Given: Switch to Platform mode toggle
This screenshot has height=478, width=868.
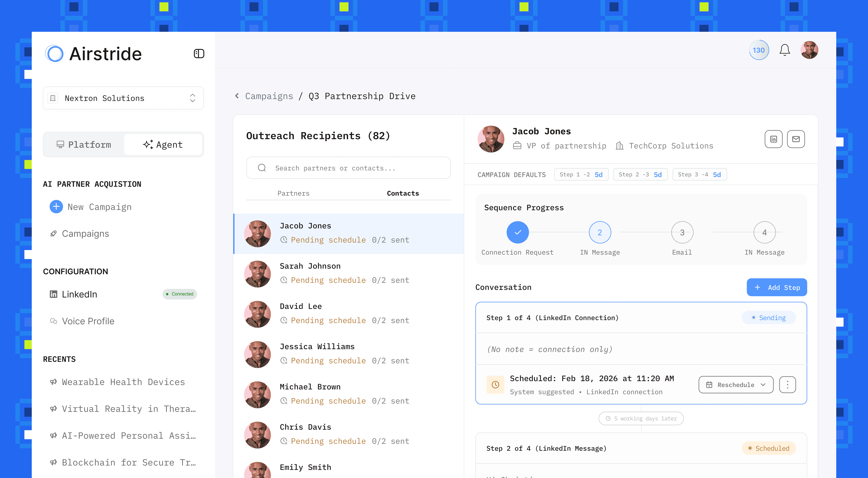Looking at the screenshot, I should pyautogui.click(x=84, y=145).
